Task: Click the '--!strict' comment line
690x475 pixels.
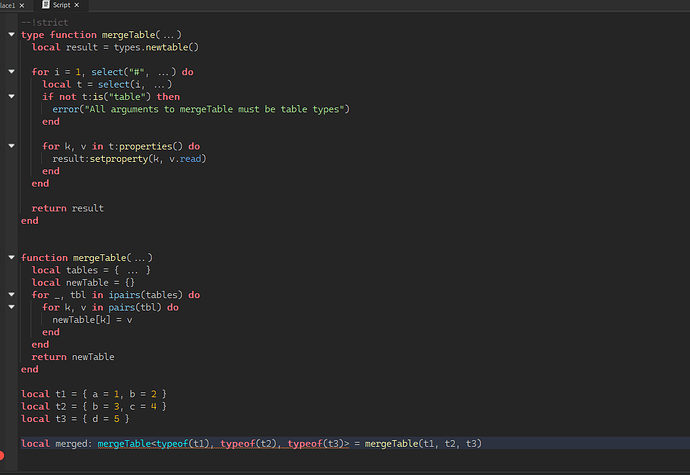Action: [44, 22]
